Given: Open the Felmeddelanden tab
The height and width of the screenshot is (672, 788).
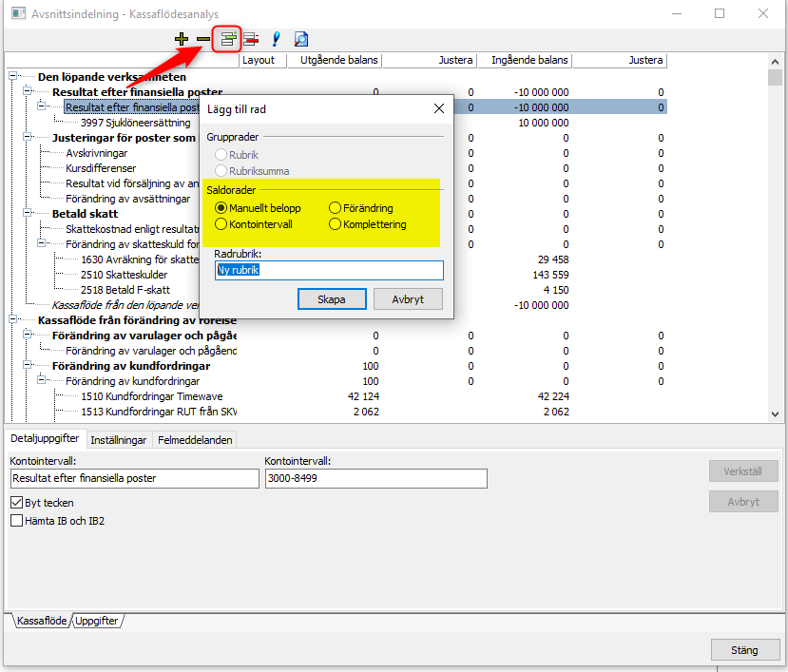Looking at the screenshot, I should (195, 440).
